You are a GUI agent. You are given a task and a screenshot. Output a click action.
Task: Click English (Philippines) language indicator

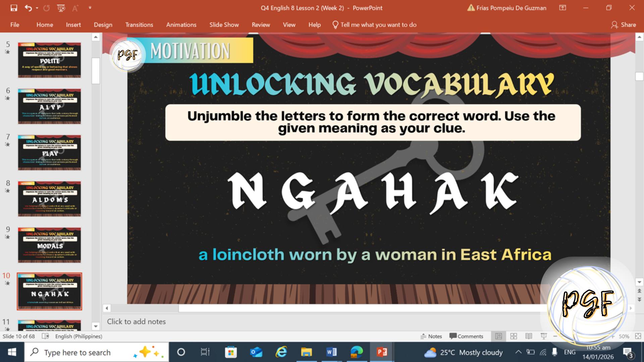pos(78,336)
